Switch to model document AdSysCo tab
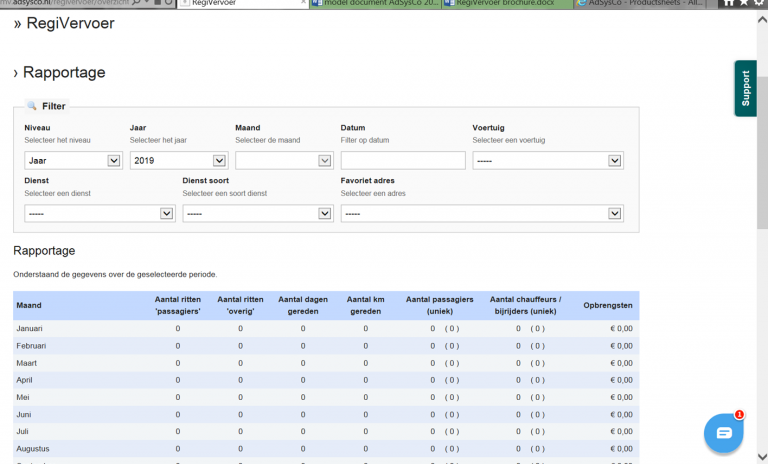The height and width of the screenshot is (464, 768). point(376,3)
